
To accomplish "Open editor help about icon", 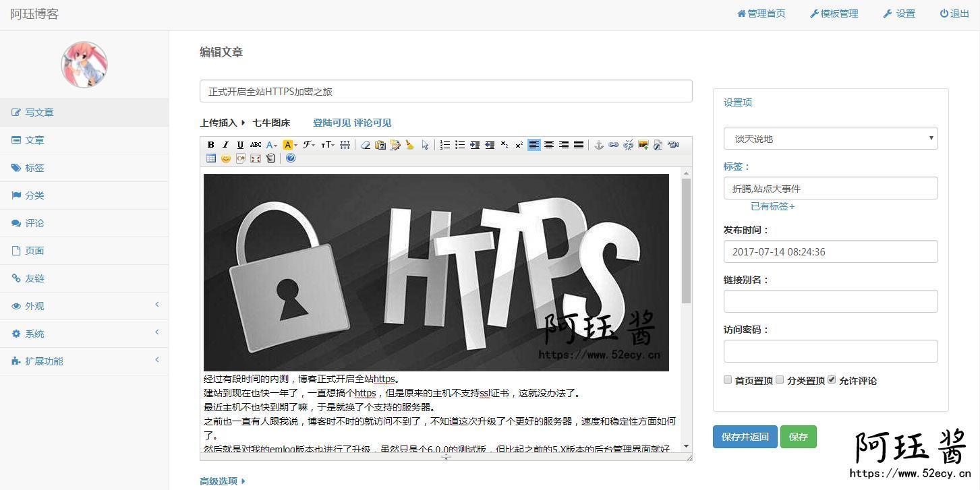I will coord(291,158).
